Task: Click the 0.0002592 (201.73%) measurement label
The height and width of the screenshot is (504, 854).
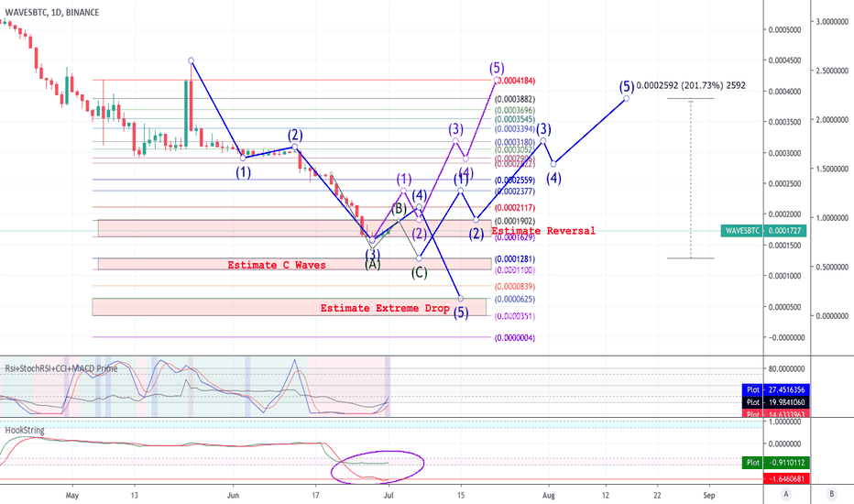Action: coord(691,85)
